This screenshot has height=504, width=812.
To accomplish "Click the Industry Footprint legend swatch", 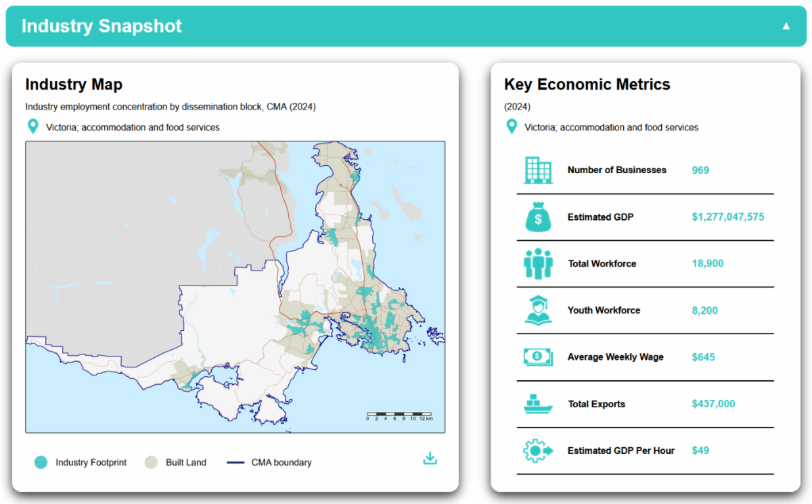I will point(41,463).
